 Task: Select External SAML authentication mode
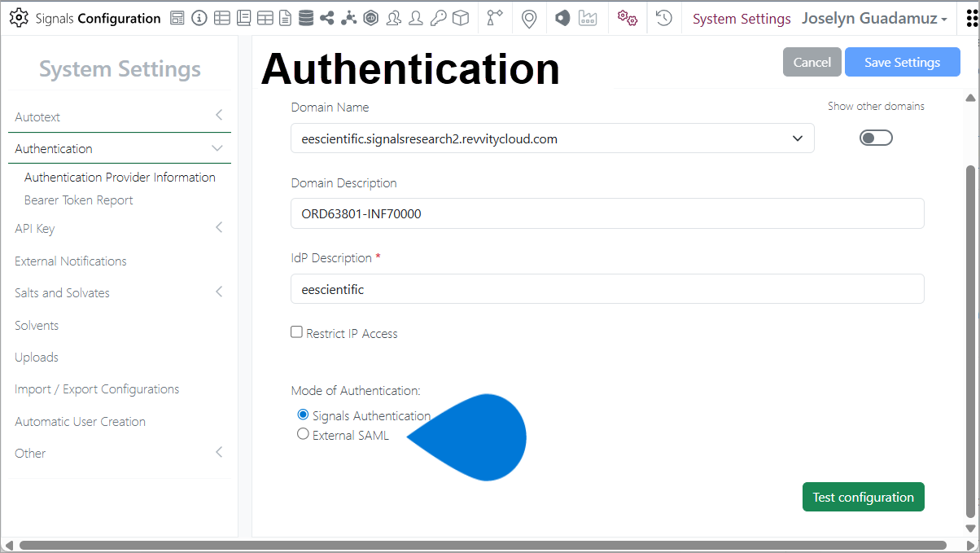(304, 435)
